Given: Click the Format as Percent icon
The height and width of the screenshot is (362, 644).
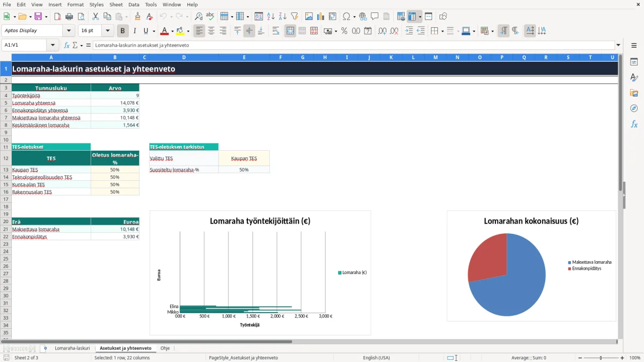Looking at the screenshot, I should point(344,31).
